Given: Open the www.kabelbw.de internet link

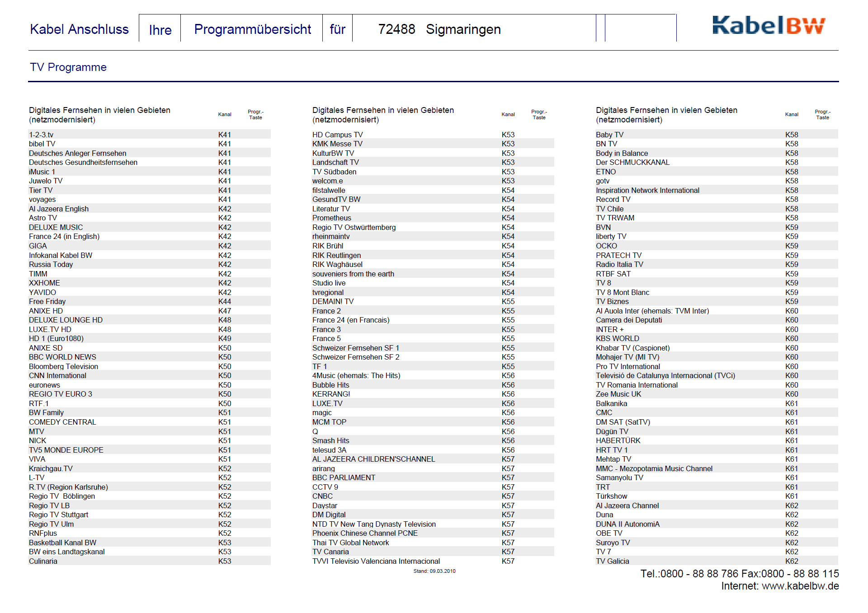Looking at the screenshot, I should pos(800,586).
